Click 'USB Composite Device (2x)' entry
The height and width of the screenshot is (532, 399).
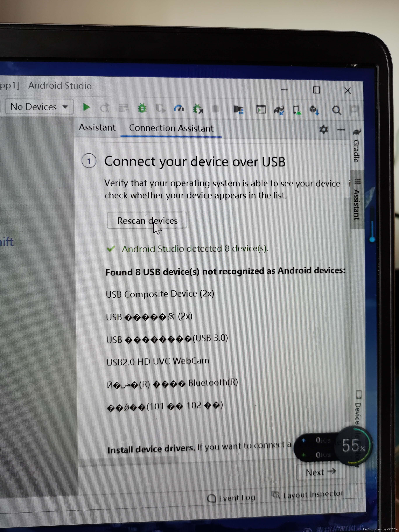(160, 294)
